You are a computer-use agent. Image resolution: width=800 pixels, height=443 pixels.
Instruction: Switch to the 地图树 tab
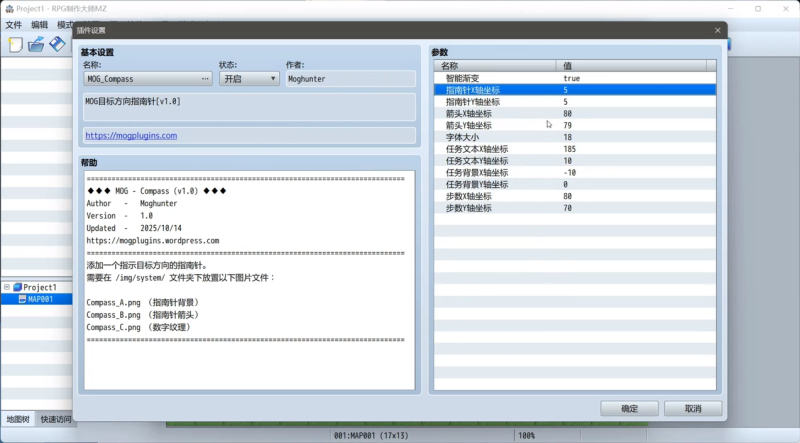(x=18, y=420)
